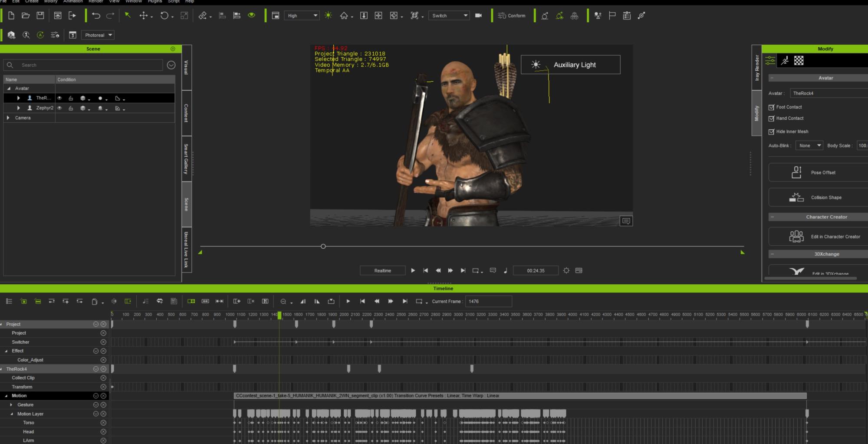The width and height of the screenshot is (868, 444).
Task: Open the Auto-Blink None dropdown
Action: click(x=809, y=145)
